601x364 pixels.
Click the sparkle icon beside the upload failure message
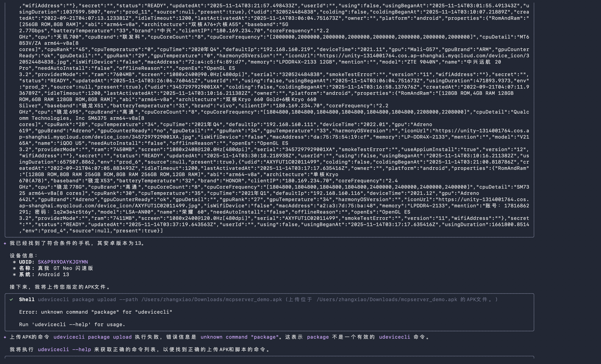[x=5, y=337]
